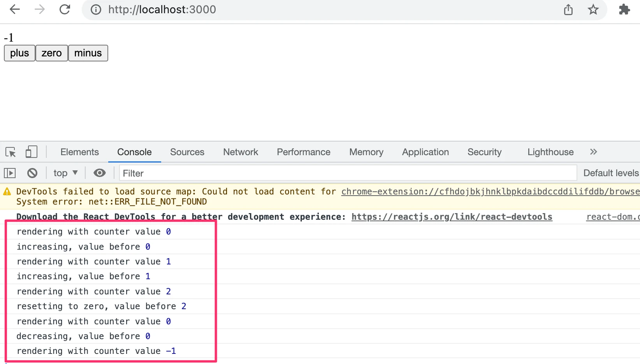Select log 'decreasing, value before 0'

pyautogui.click(x=83, y=336)
